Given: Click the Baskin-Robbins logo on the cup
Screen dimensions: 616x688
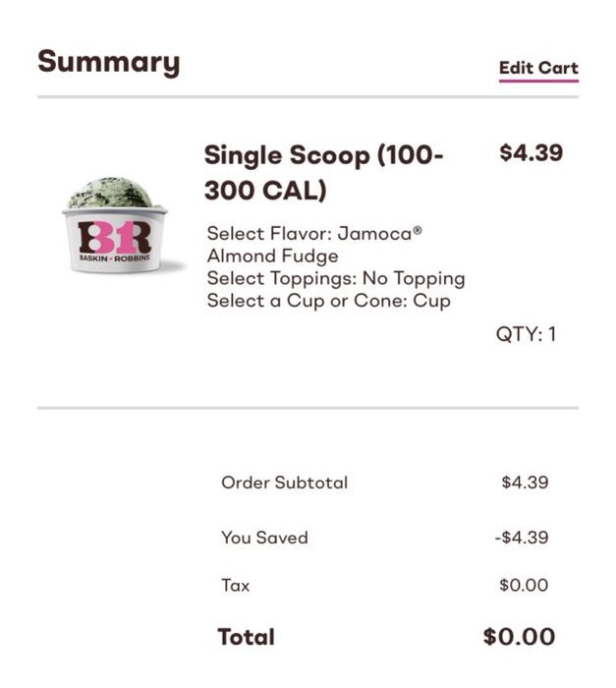Looking at the screenshot, I should pos(115,239).
